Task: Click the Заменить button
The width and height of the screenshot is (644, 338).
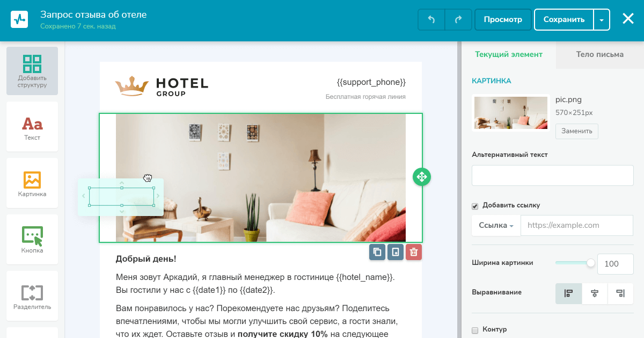Action: point(577,131)
